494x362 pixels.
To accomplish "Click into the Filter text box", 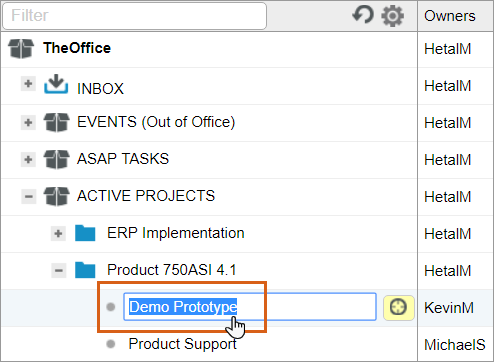I will (x=135, y=16).
